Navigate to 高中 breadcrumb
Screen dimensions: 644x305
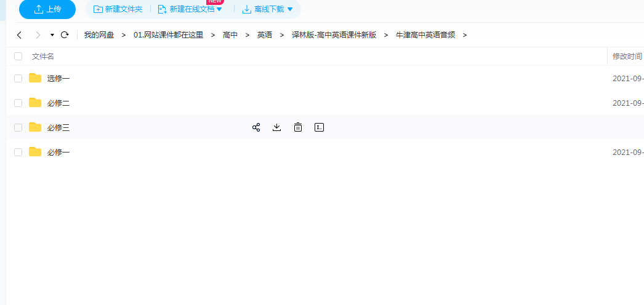pyautogui.click(x=230, y=35)
